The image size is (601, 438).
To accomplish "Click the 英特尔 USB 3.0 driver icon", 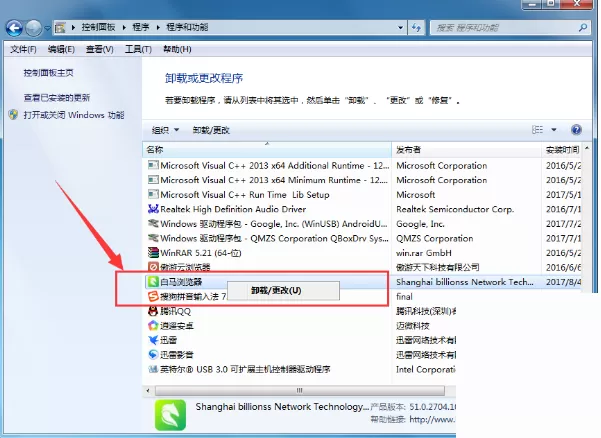I will [153, 369].
